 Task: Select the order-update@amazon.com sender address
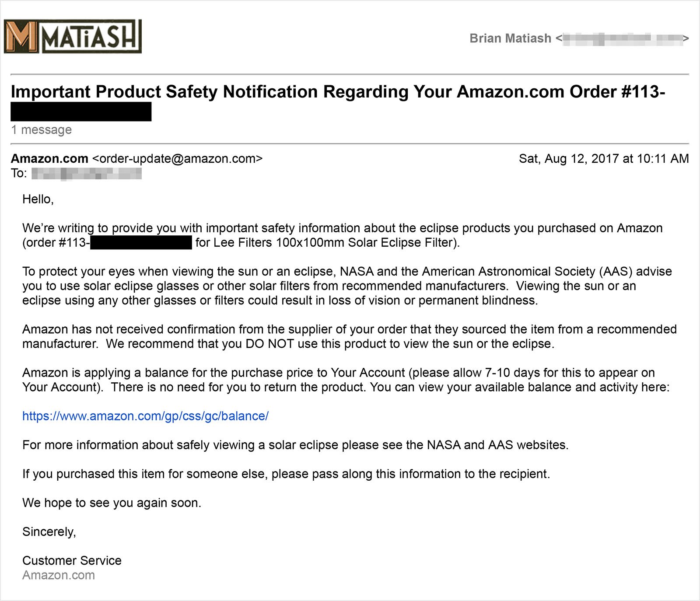pyautogui.click(x=178, y=158)
